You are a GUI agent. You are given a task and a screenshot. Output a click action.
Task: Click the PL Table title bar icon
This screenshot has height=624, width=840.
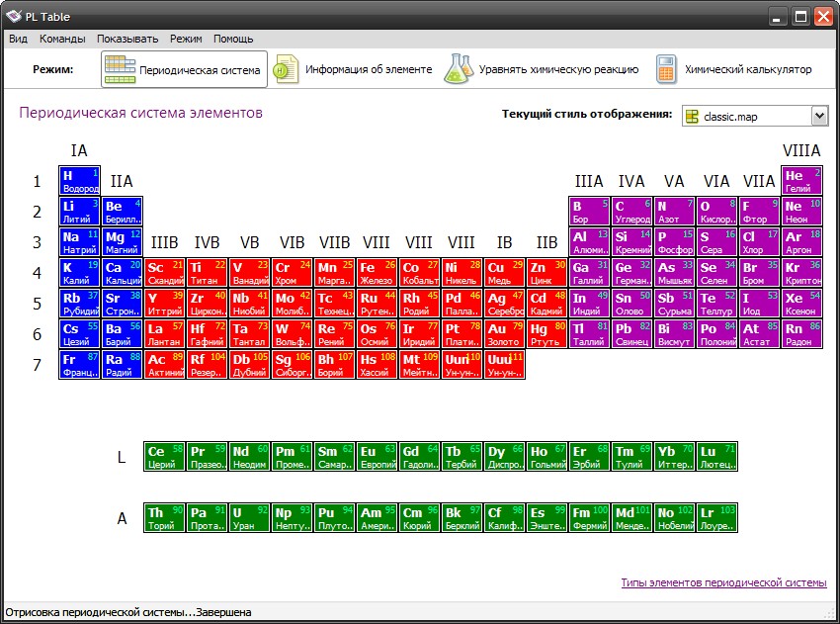[x=14, y=16]
